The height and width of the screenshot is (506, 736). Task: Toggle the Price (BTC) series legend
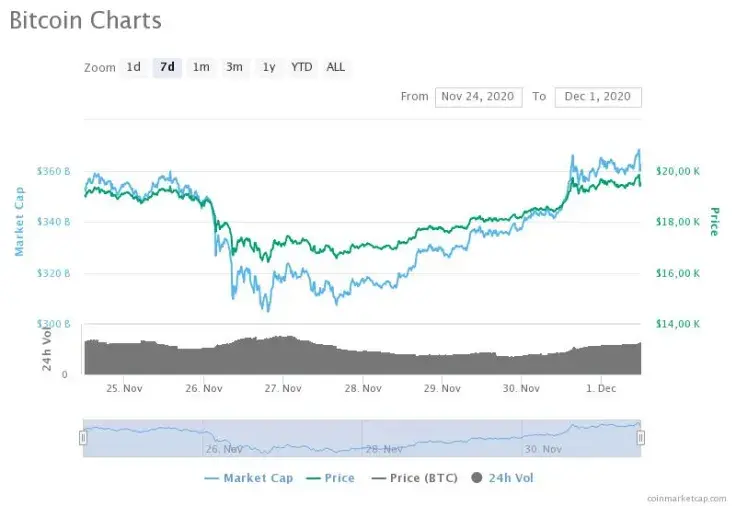[414, 478]
